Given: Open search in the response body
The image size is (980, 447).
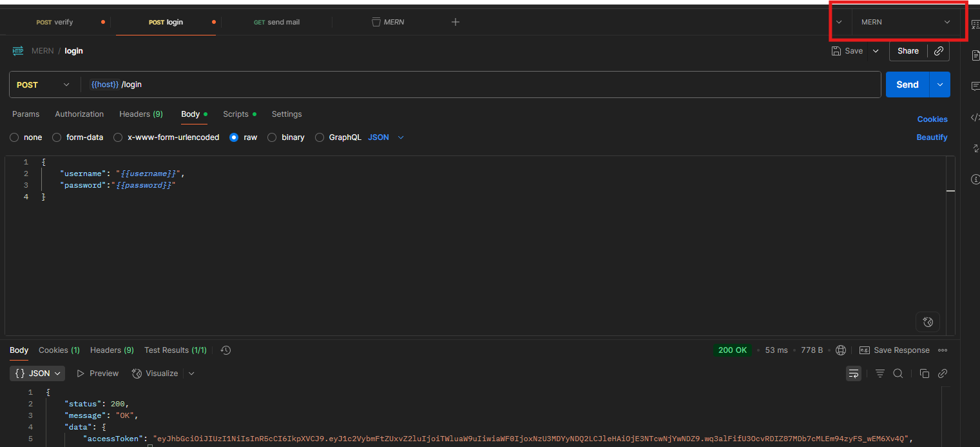Looking at the screenshot, I should point(898,373).
